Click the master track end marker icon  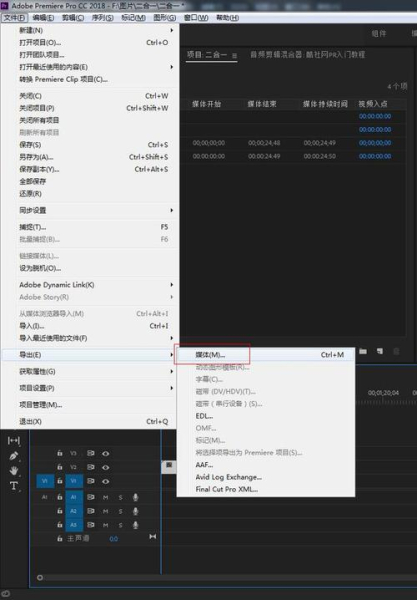point(153,537)
